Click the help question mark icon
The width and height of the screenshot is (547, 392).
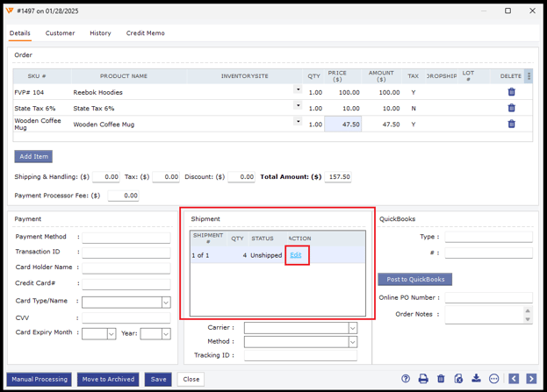pyautogui.click(x=406, y=379)
